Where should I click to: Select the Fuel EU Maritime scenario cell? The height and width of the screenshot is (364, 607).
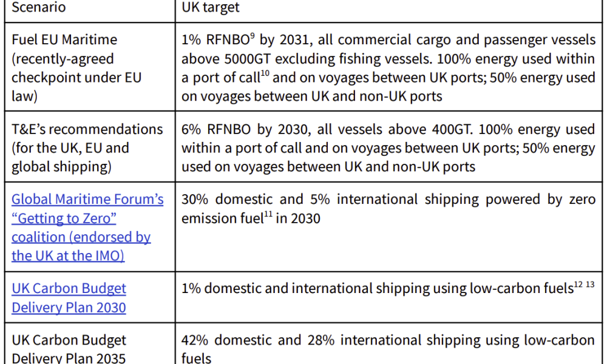90,67
